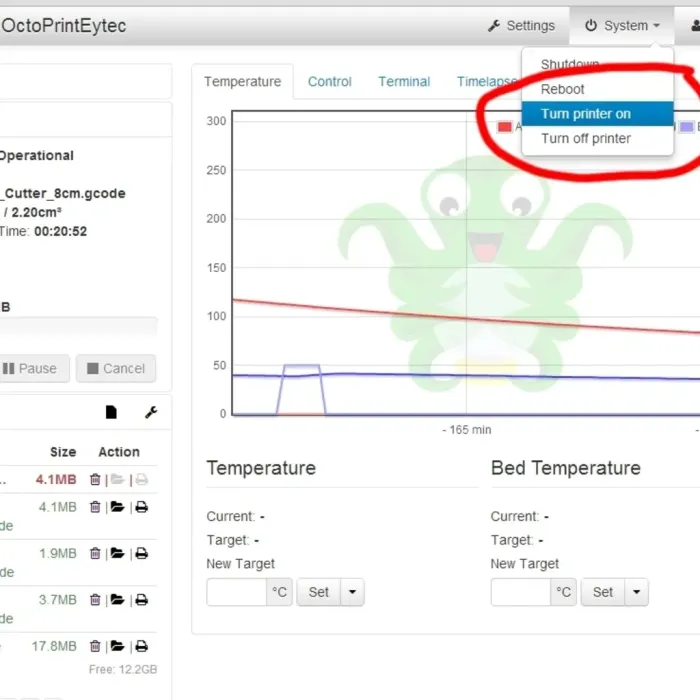Print the 1.9MB file with printer icon
Viewport: 700px width, 700px height.
tap(142, 554)
